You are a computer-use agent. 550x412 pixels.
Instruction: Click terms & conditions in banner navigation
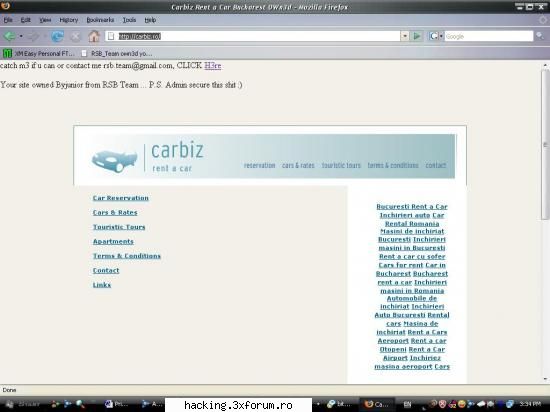pyautogui.click(x=393, y=165)
